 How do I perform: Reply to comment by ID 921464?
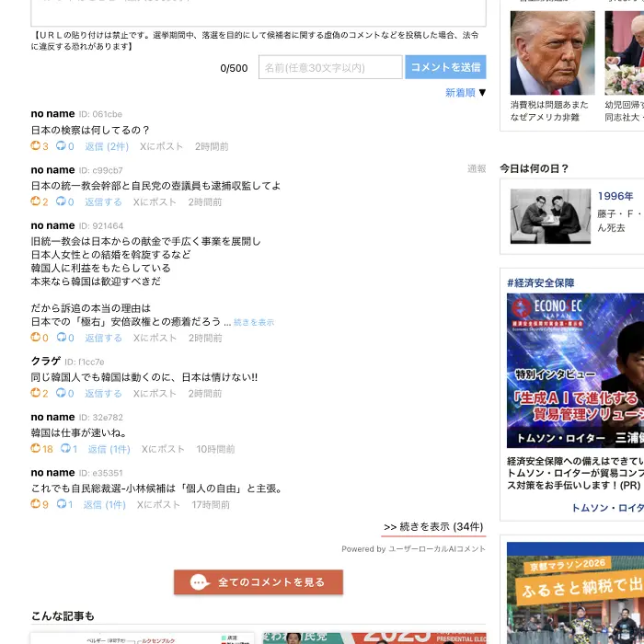coord(103,338)
